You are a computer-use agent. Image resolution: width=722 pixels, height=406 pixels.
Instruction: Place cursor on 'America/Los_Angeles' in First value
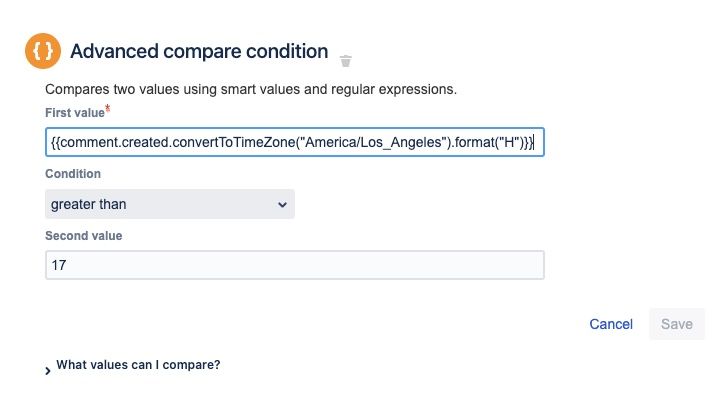[x=364, y=142]
